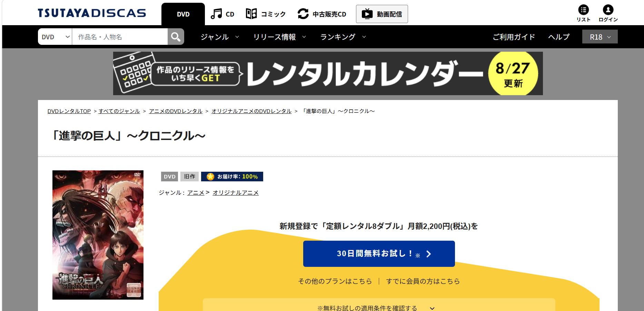Open the アニメ genre link

pyautogui.click(x=196, y=193)
